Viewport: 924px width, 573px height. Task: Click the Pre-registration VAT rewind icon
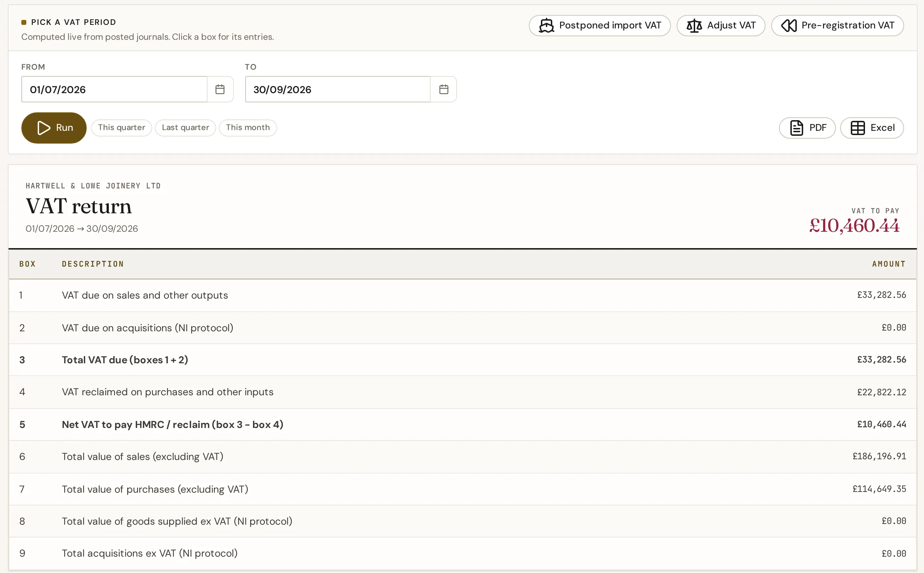(789, 25)
